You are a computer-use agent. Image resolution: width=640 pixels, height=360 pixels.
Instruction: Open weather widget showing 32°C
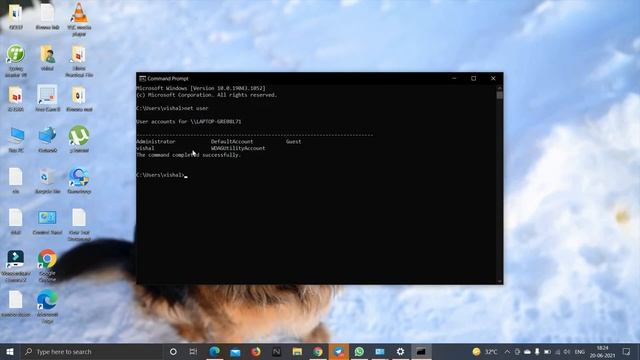pos(485,351)
